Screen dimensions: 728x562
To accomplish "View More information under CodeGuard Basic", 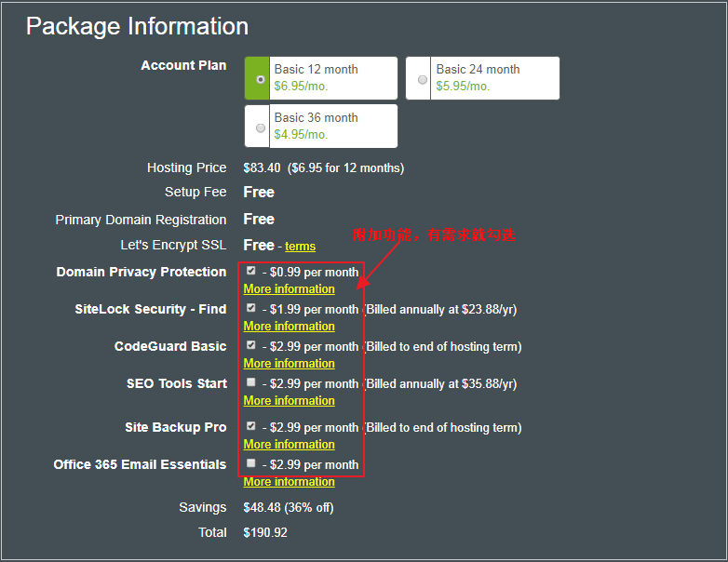I will click(x=289, y=364).
